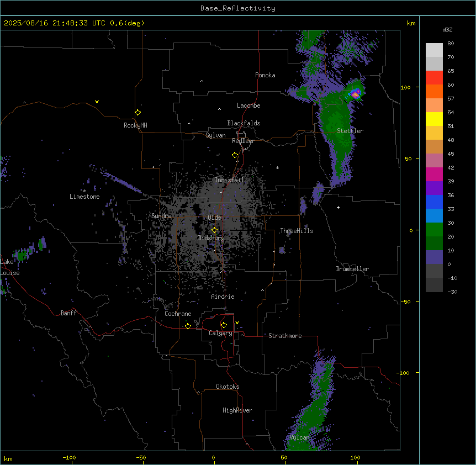Click the Ponoka city label

pos(265,75)
